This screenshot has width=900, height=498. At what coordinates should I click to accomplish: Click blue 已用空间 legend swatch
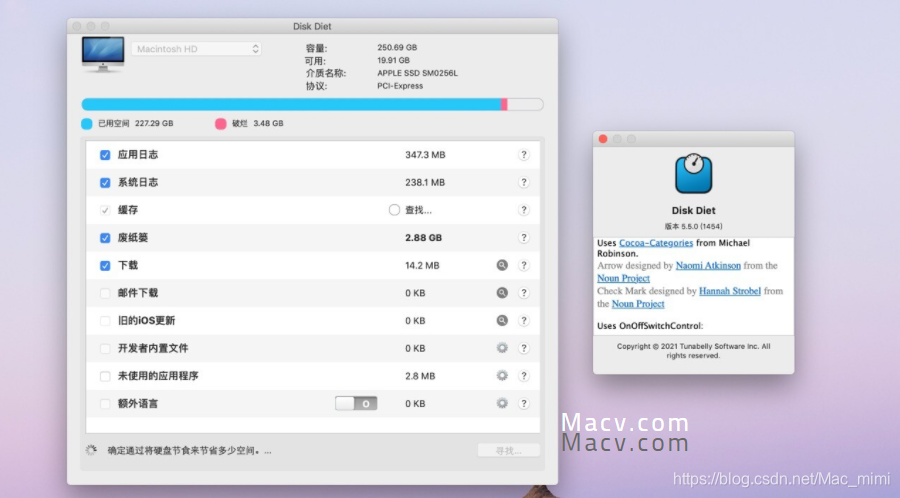(87, 123)
